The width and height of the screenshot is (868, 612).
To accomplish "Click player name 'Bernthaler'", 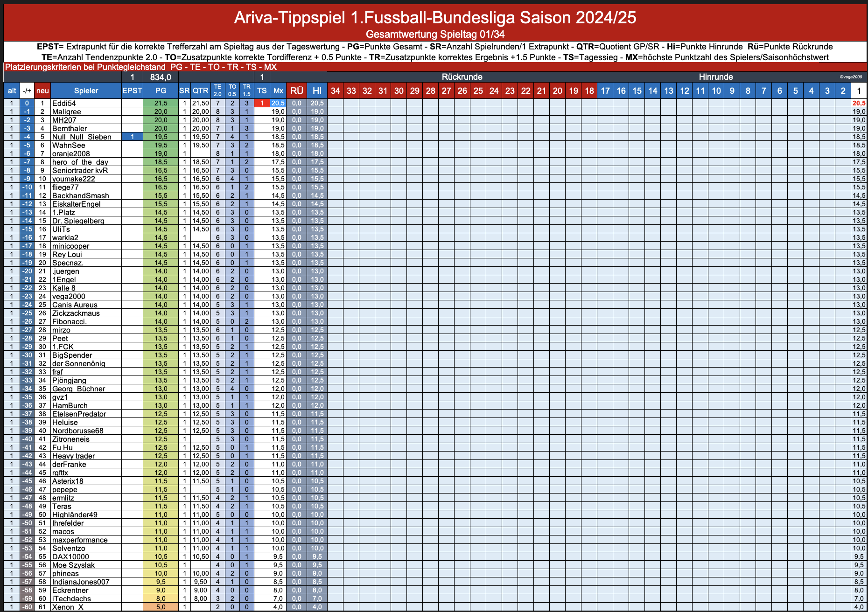I will [x=70, y=128].
